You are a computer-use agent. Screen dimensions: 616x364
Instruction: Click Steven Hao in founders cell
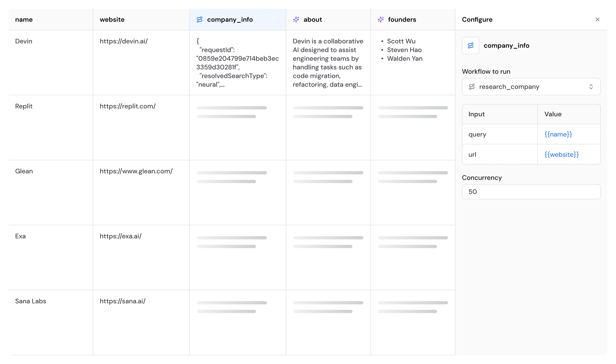[x=404, y=50]
